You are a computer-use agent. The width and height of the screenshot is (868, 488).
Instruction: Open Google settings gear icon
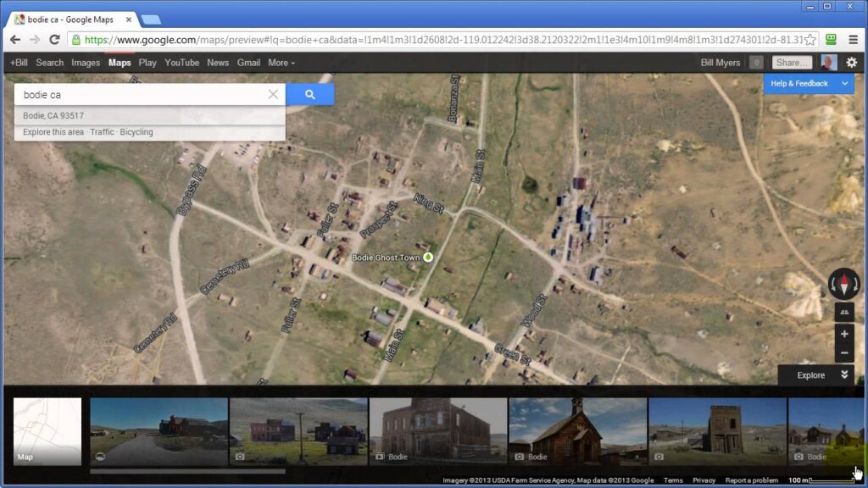(851, 63)
